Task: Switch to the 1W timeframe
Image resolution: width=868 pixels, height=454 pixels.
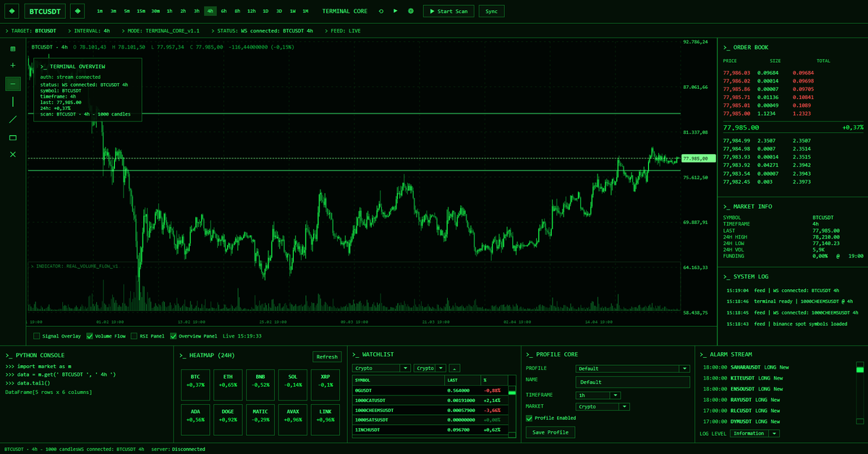Action: pyautogui.click(x=292, y=12)
